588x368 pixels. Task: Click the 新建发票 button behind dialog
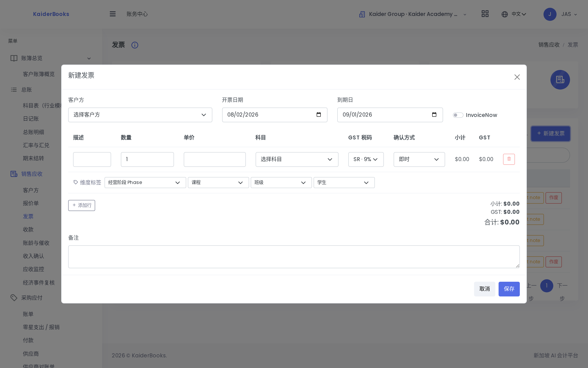coord(551,134)
